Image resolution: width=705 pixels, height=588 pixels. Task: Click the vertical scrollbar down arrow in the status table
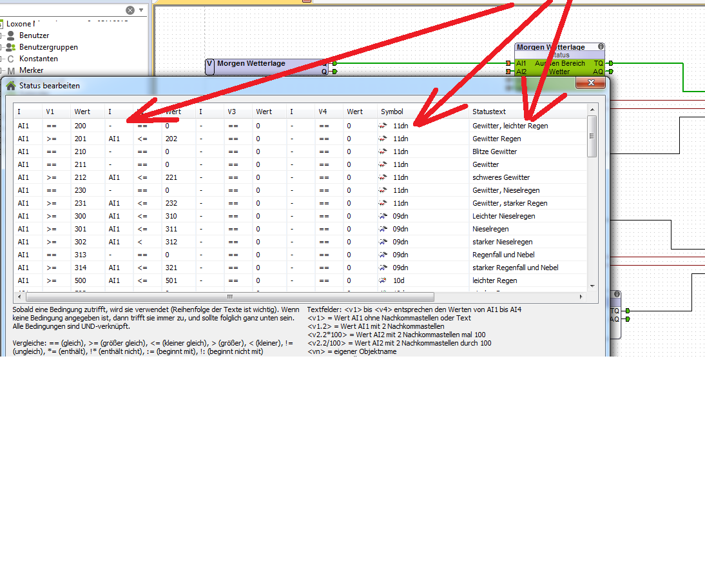click(x=592, y=286)
